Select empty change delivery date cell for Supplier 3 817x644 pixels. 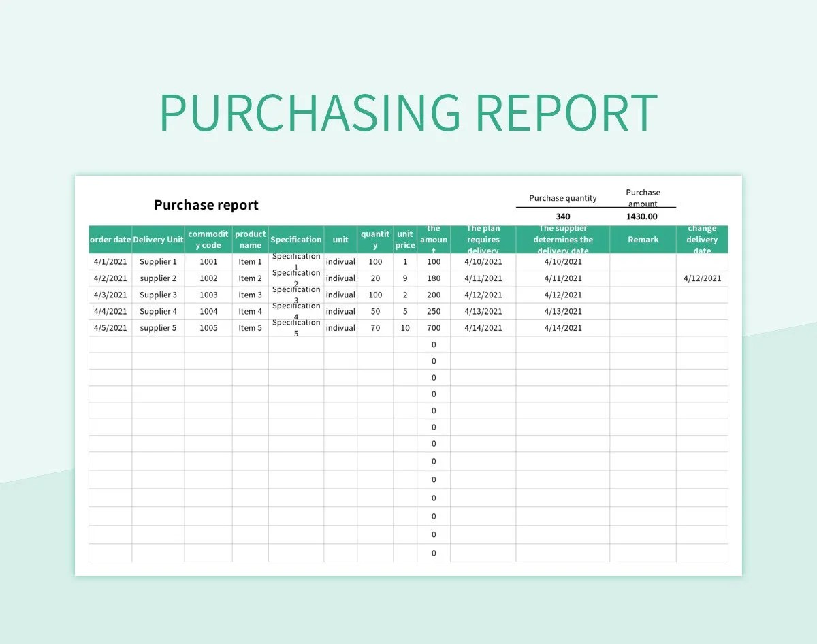coord(702,295)
